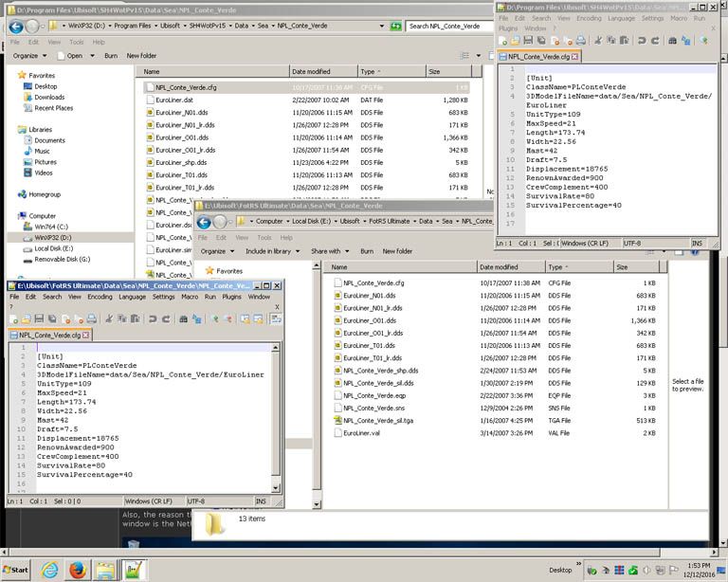Open address bar history dropdown in D: Explorer
This screenshot has width=728, height=582.
pos(382,26)
